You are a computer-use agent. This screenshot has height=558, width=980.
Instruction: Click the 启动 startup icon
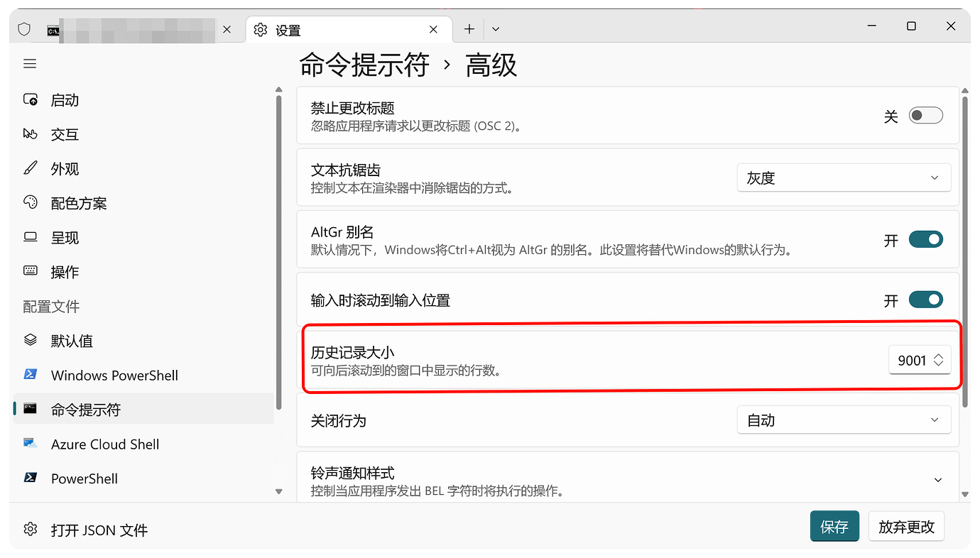[31, 99]
